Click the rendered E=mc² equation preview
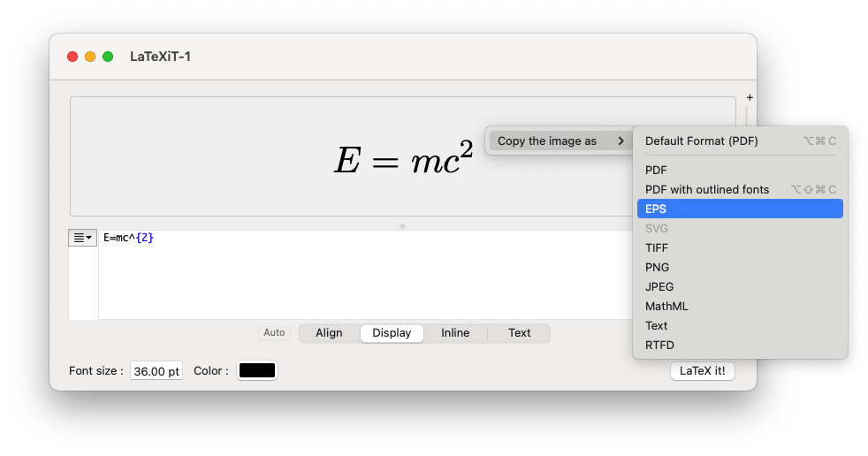This screenshot has width=868, height=456. coord(402,159)
